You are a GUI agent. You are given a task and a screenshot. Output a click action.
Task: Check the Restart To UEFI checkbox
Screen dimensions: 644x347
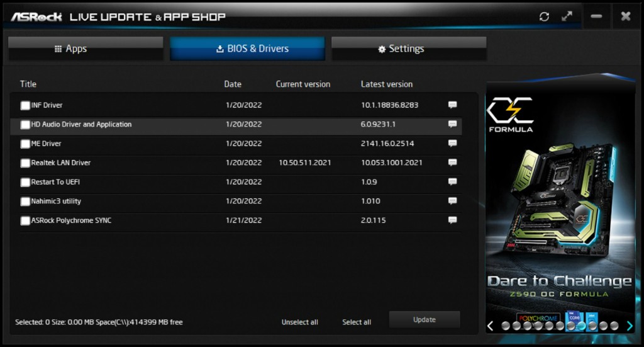click(25, 182)
